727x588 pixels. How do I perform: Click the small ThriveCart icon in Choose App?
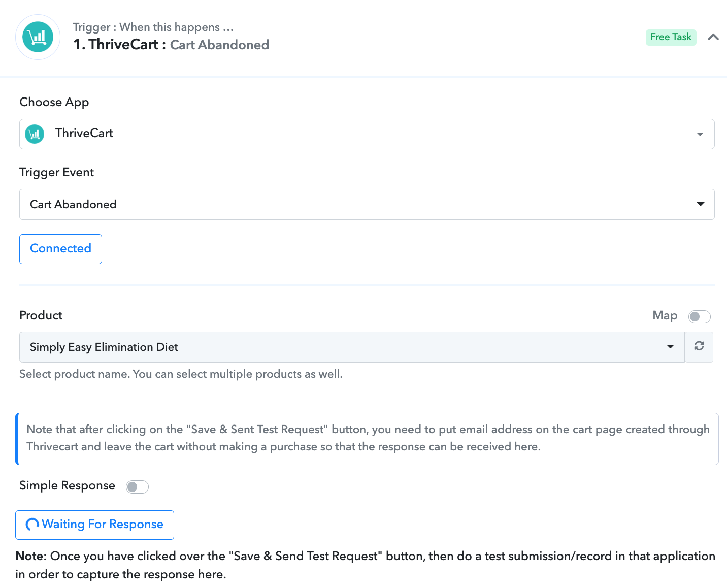(35, 134)
